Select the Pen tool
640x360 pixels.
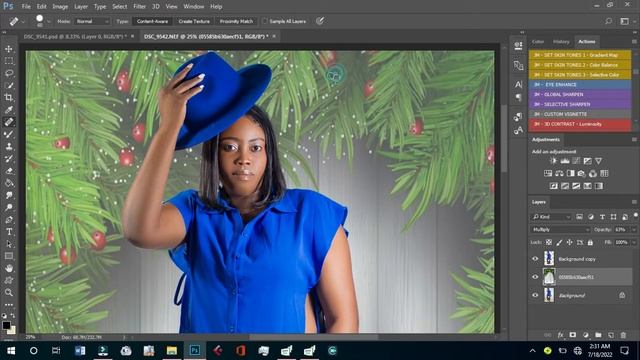(x=9, y=220)
